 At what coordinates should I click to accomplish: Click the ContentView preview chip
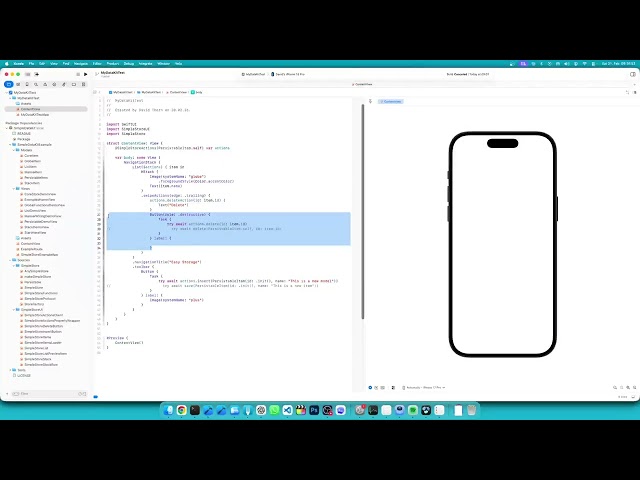(x=391, y=101)
